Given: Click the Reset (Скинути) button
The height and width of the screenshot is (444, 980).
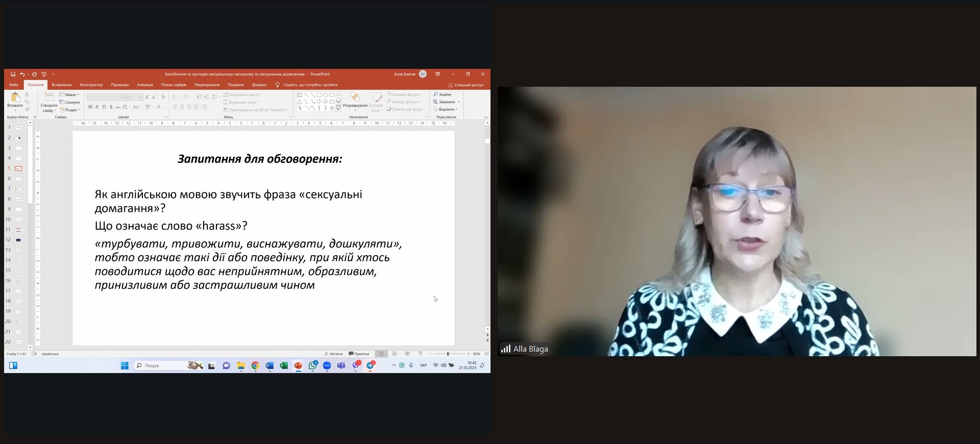Looking at the screenshot, I should pyautogui.click(x=70, y=102).
